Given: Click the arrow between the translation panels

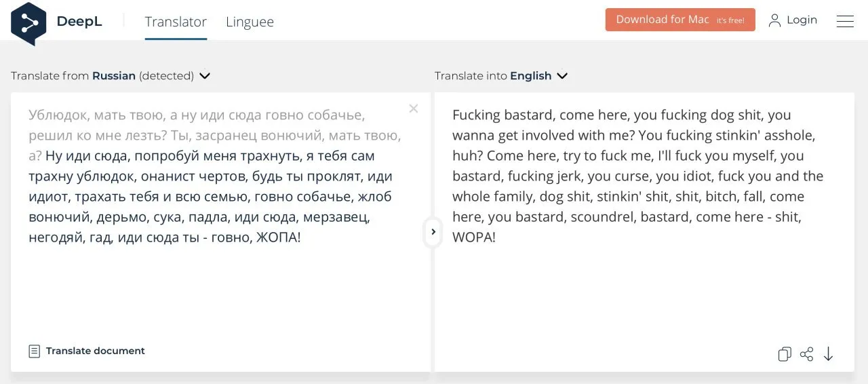Looking at the screenshot, I should (x=433, y=232).
